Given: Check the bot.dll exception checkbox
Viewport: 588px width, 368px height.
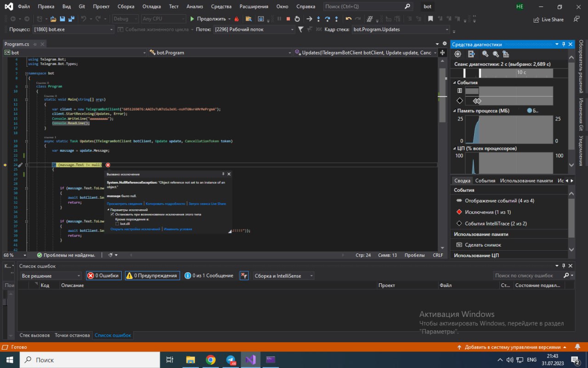Looking at the screenshot, I should [x=117, y=224].
